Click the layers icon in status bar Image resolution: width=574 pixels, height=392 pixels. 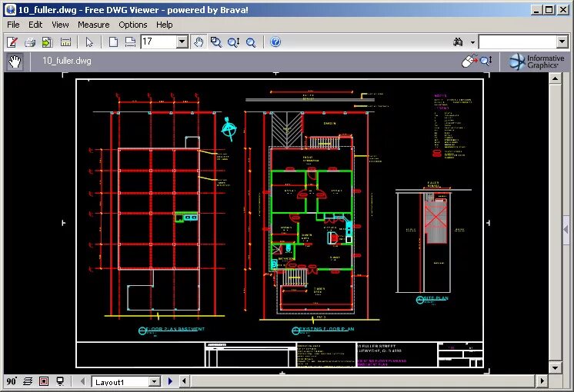(x=28, y=381)
